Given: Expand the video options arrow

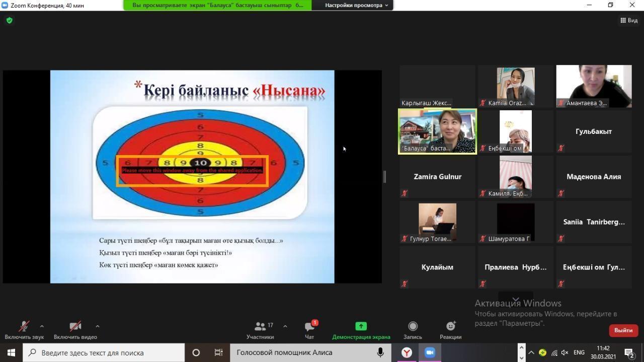Looking at the screenshot, I should click(97, 326).
